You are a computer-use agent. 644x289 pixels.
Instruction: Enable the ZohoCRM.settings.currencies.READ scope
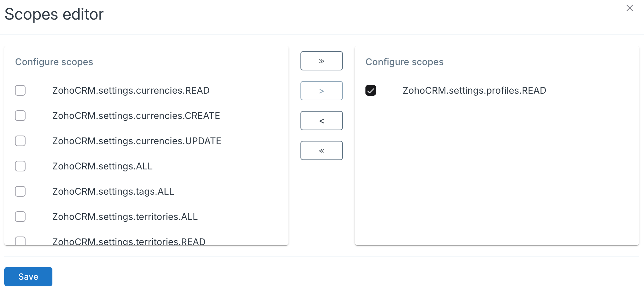(20, 90)
